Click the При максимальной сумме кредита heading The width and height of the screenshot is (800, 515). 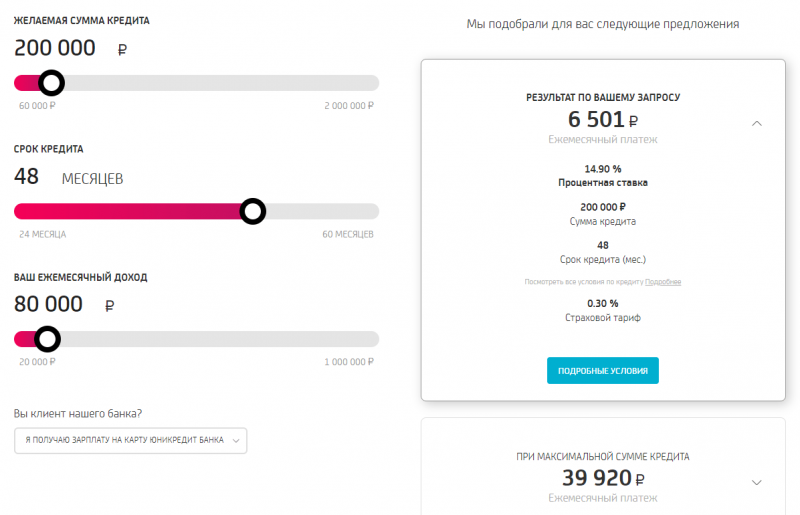(602, 456)
